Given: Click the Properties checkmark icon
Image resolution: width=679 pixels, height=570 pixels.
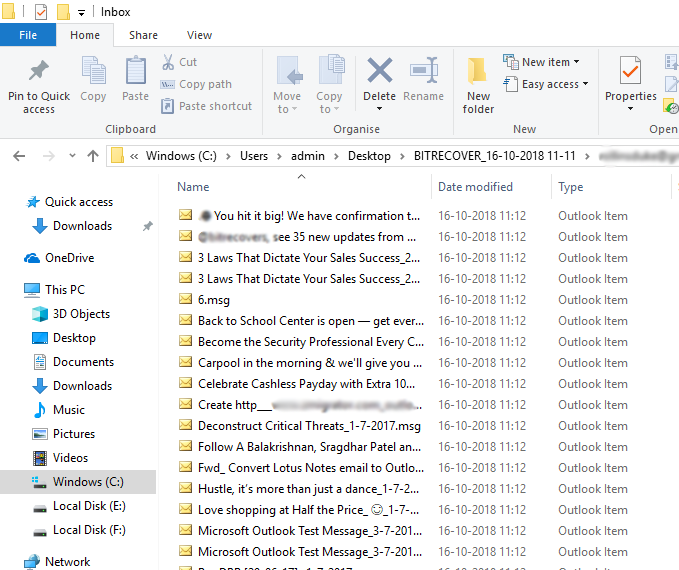Looking at the screenshot, I should [630, 70].
